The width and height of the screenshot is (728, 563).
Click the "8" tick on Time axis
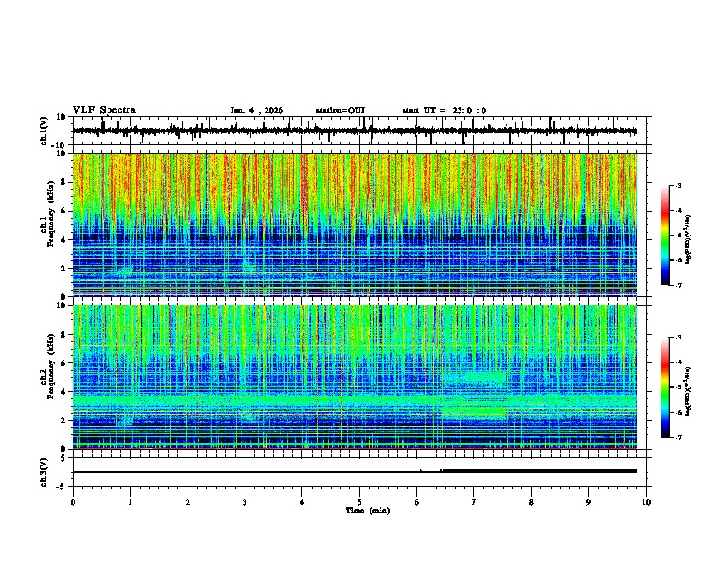(x=531, y=502)
